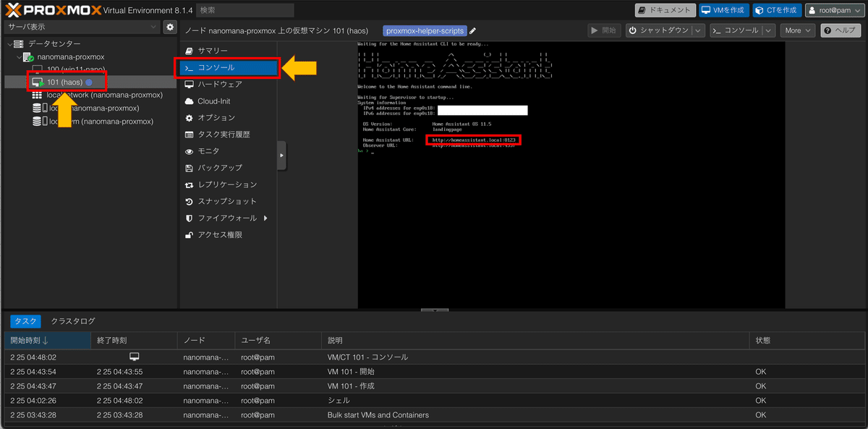Collapse the データセンター tree node

pyautogui.click(x=9, y=44)
